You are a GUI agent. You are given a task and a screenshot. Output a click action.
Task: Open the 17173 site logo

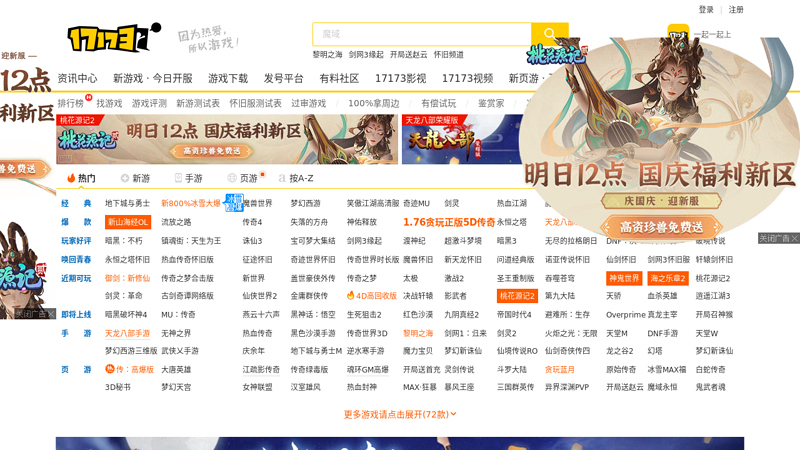point(114,37)
